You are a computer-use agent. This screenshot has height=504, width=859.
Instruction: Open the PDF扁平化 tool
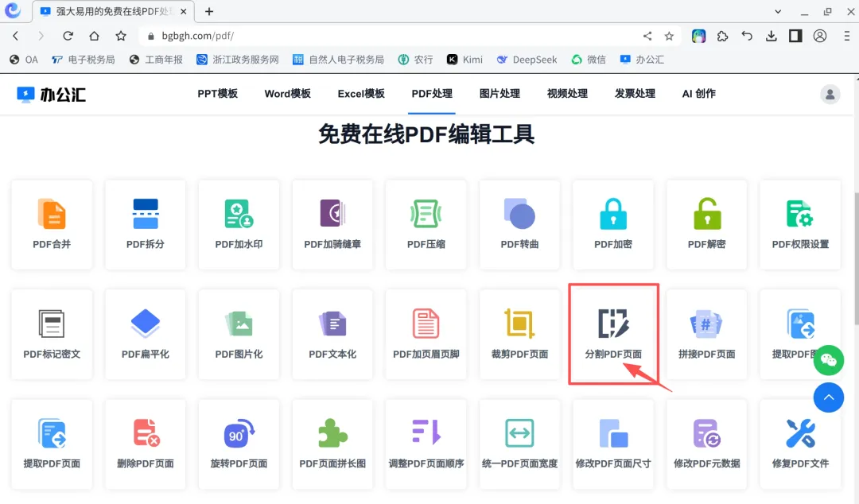(146, 334)
